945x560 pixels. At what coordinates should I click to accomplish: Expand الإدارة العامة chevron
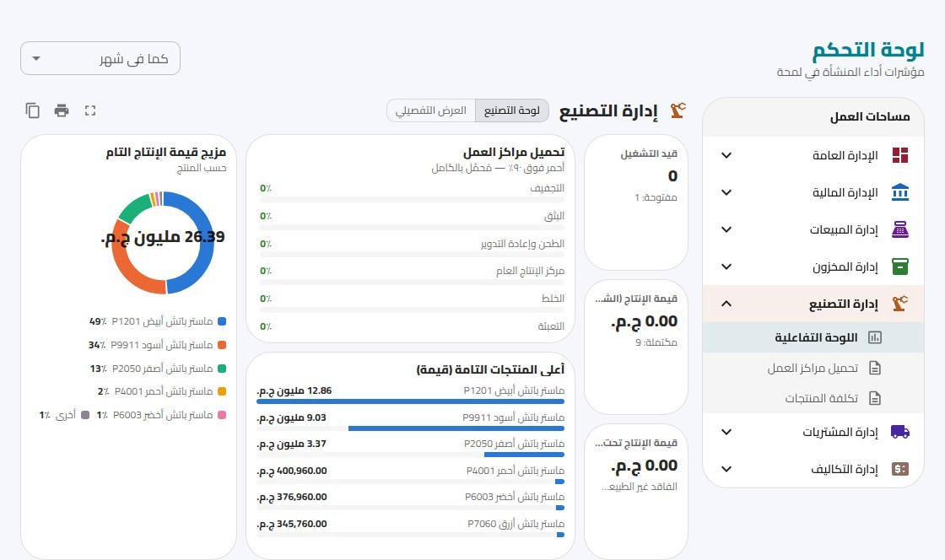(726, 155)
